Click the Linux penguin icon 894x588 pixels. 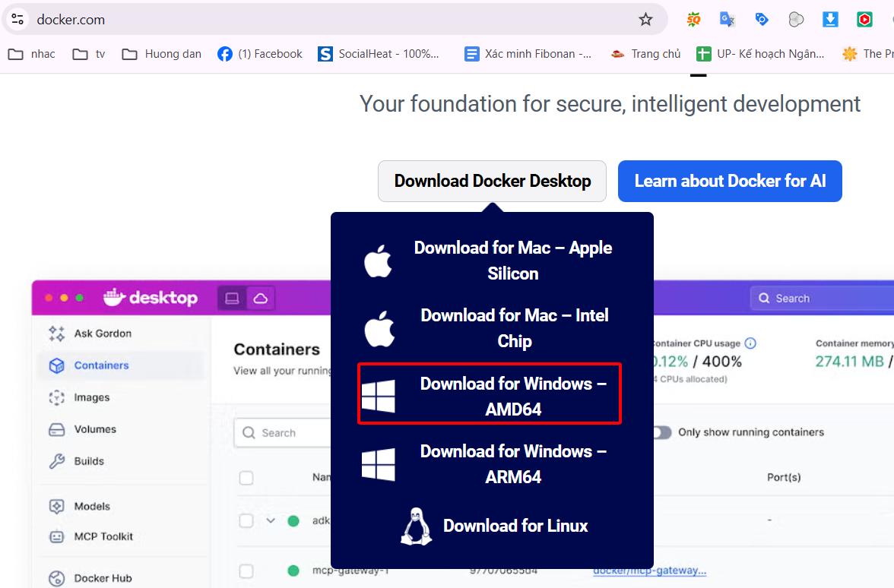(417, 526)
